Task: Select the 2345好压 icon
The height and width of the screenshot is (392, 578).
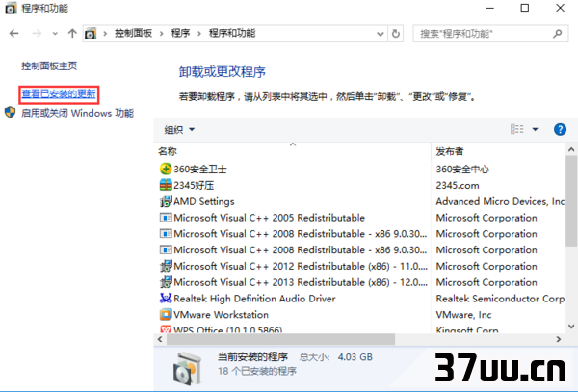Action: tap(166, 185)
